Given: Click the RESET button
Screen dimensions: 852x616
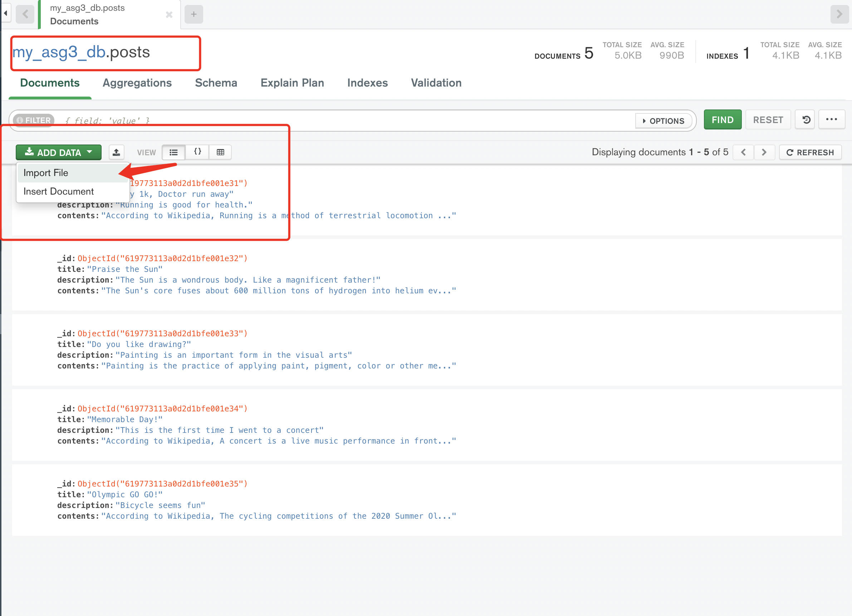Looking at the screenshot, I should pos(768,120).
